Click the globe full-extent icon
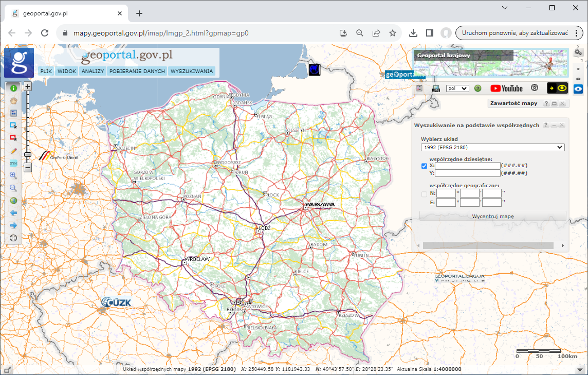This screenshot has width=588, height=375. pyautogui.click(x=13, y=200)
